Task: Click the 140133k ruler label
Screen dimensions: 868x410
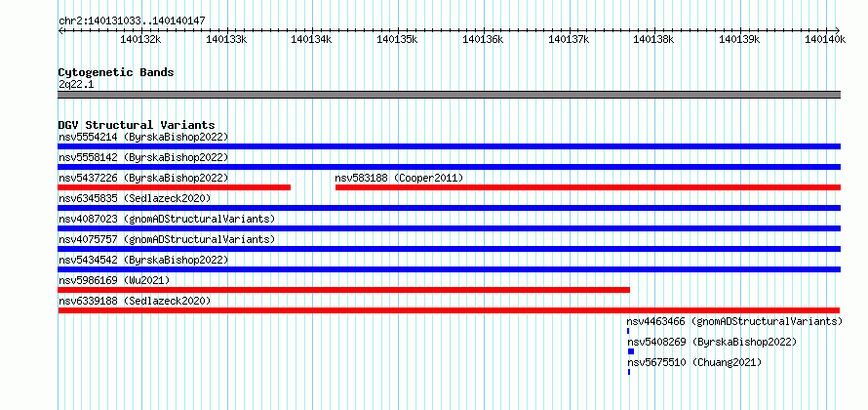Action: (x=226, y=39)
